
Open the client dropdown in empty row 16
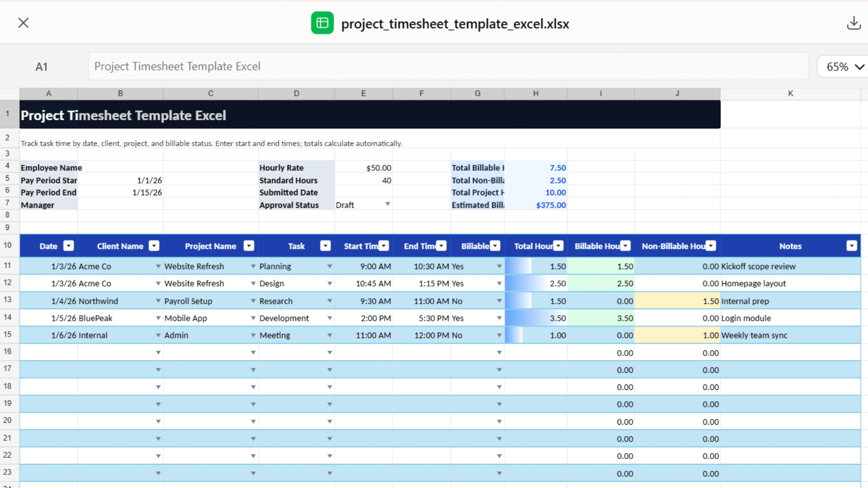[x=158, y=352]
